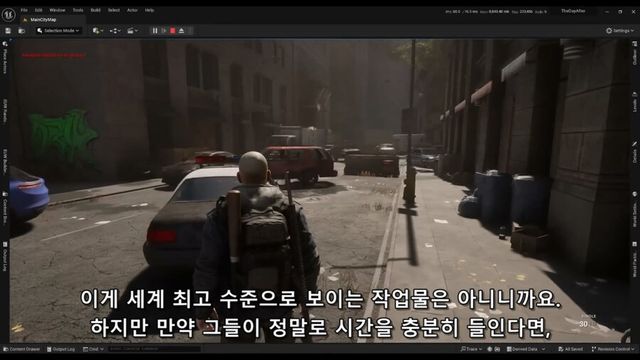Open the World Settings tab in the right sidebar
Image resolution: width=640 pixels, height=360 pixels.
coord(634,209)
